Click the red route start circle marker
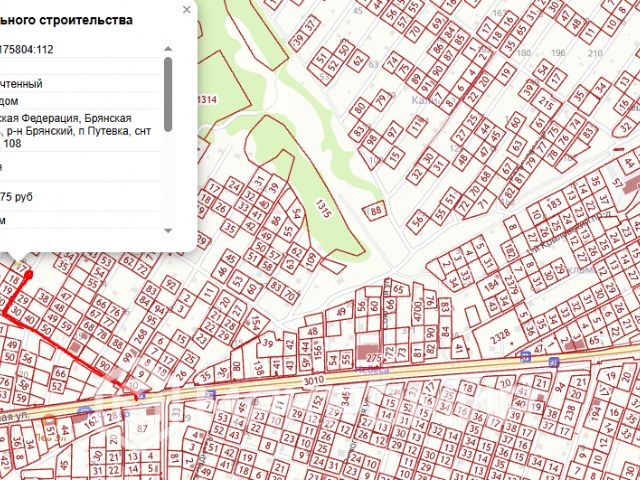The width and height of the screenshot is (640, 480). (28, 275)
